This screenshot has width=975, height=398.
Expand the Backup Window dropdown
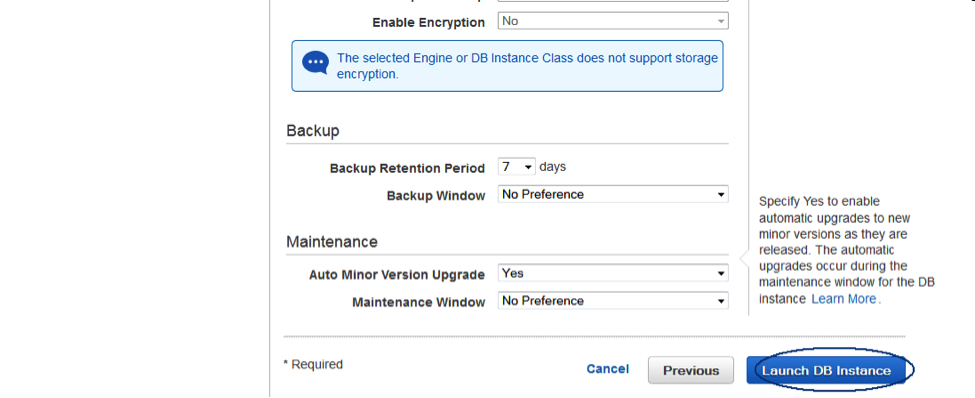[x=613, y=195]
